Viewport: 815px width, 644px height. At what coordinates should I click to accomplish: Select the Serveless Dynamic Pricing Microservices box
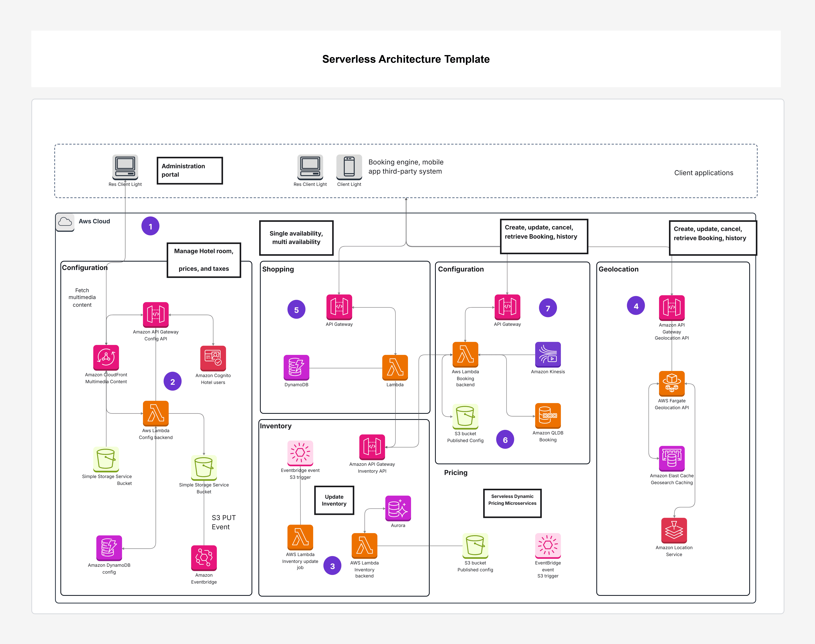[512, 503]
